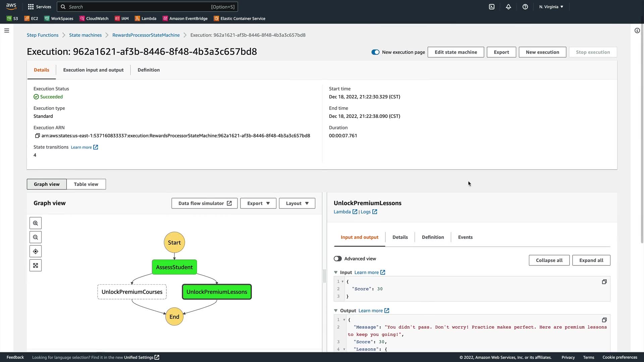The height and width of the screenshot is (362, 644).
Task: Open the hamburger side navigation menu
Action: click(x=7, y=31)
